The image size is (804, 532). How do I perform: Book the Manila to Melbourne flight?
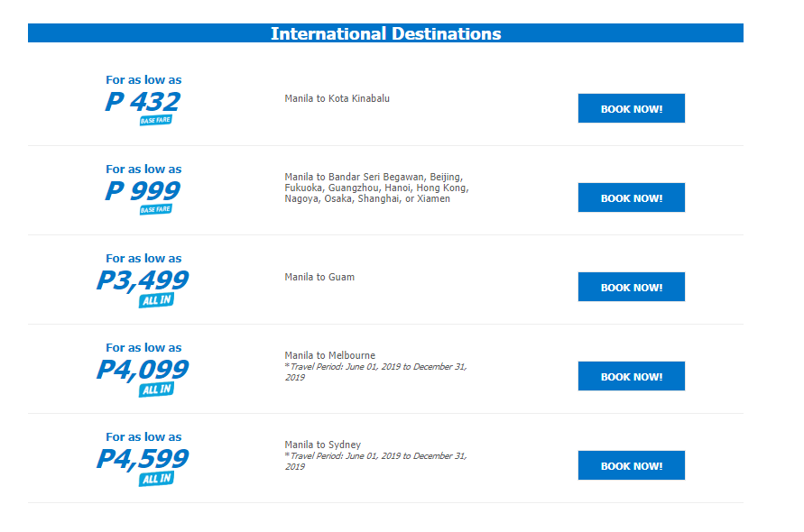pyautogui.click(x=632, y=376)
